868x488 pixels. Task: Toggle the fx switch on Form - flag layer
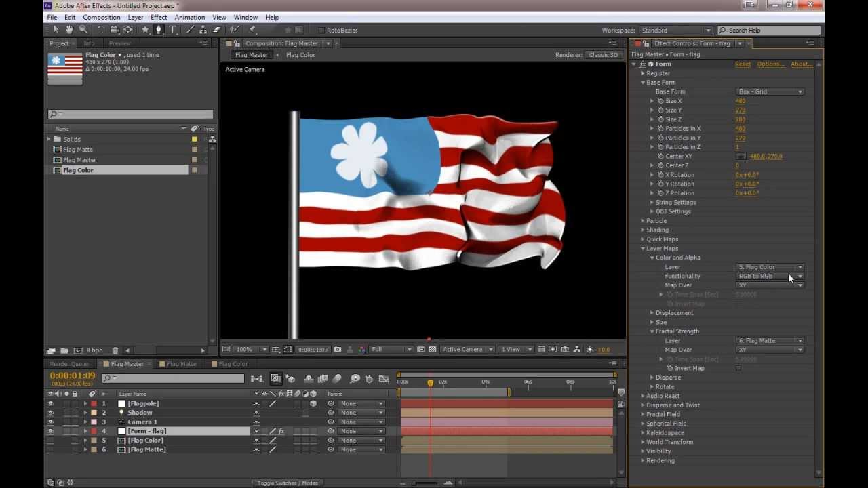coord(281,431)
